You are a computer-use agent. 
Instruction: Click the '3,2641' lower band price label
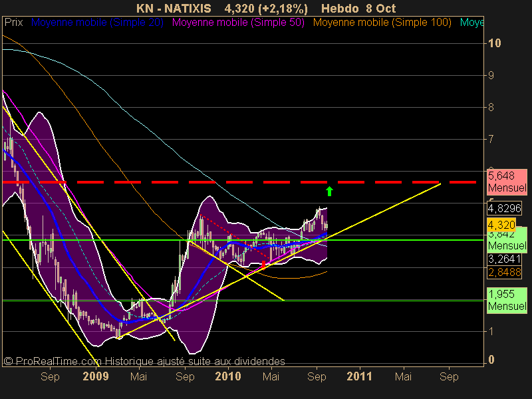click(504, 259)
